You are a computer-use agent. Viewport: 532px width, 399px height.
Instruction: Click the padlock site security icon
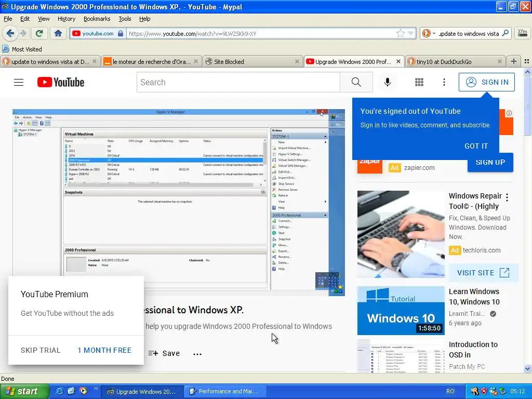[121, 33]
